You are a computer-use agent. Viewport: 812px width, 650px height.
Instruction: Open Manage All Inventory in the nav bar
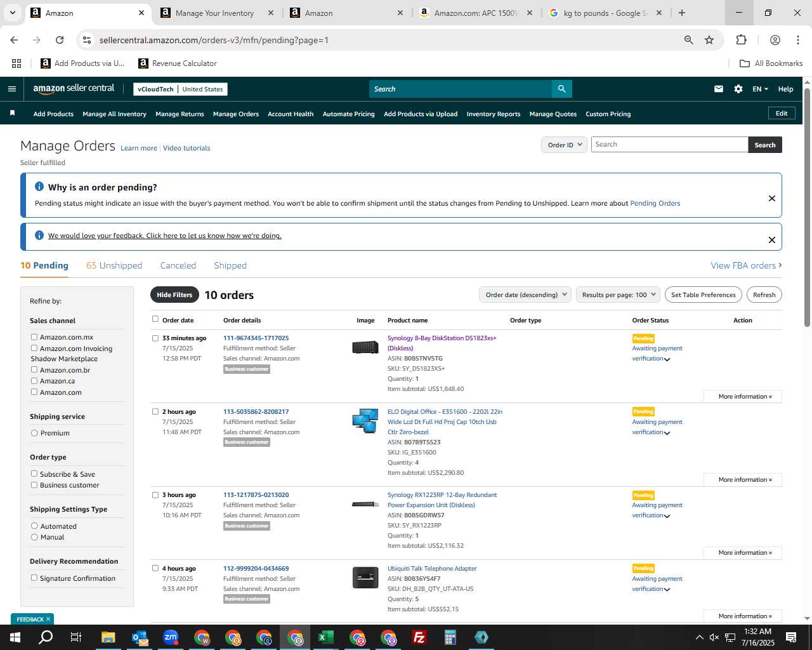click(x=114, y=114)
